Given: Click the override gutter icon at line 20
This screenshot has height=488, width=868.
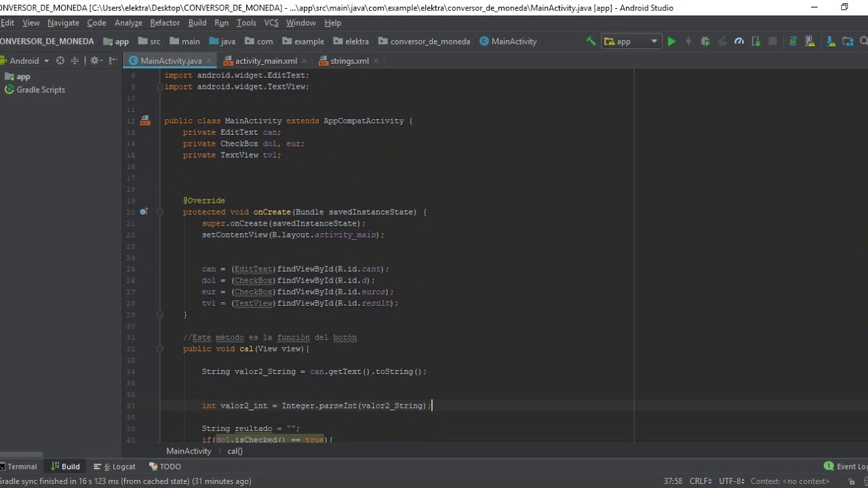Looking at the screenshot, I should point(144,212).
